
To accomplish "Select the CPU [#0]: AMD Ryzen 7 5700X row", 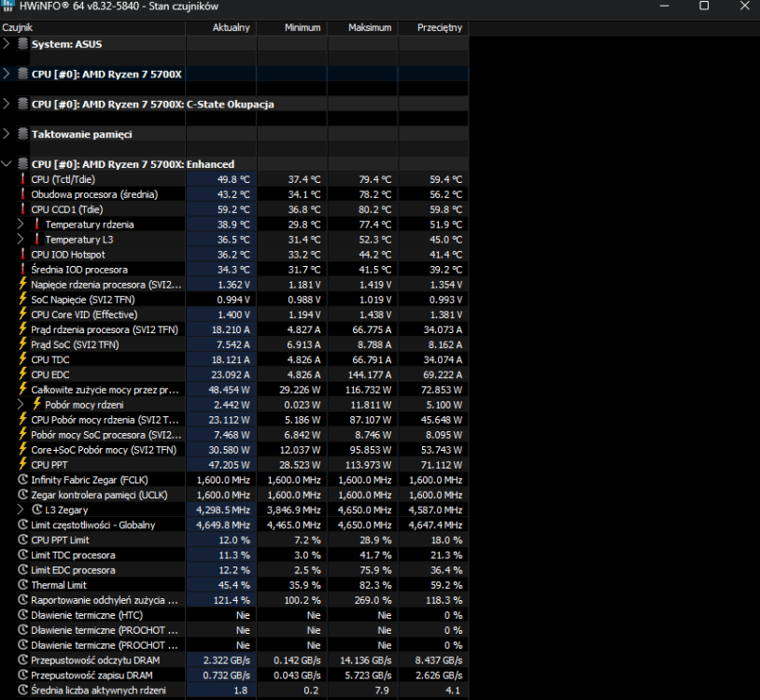I will [234, 74].
